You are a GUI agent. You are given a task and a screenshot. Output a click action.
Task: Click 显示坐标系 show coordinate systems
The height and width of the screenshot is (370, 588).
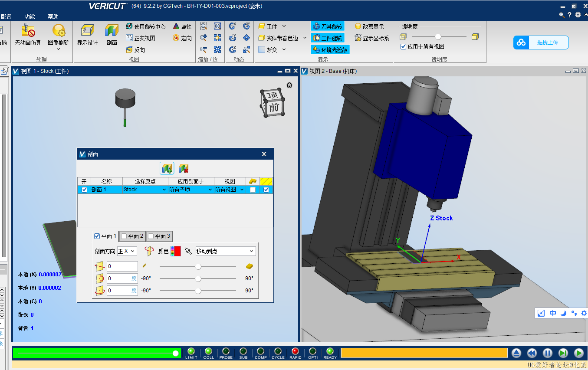pyautogui.click(x=372, y=38)
